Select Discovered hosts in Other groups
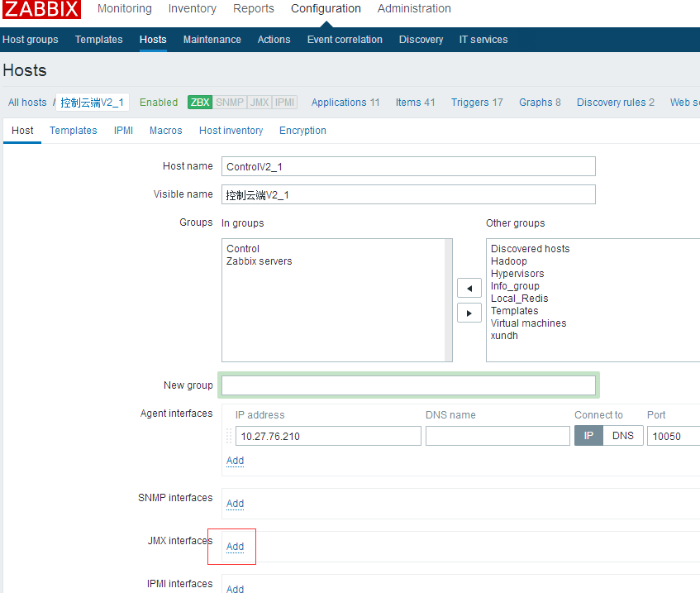This screenshot has height=593, width=700. (x=531, y=248)
